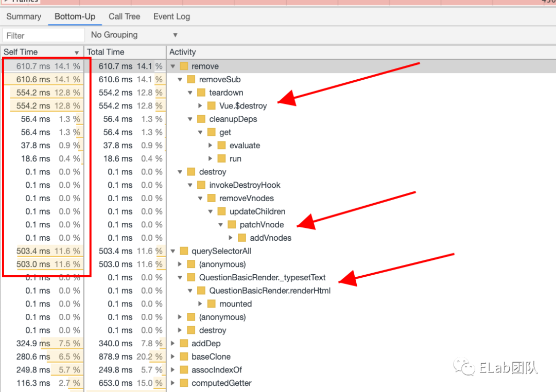Collapse the removeVnodes row
This screenshot has height=392, width=556.
[200, 198]
